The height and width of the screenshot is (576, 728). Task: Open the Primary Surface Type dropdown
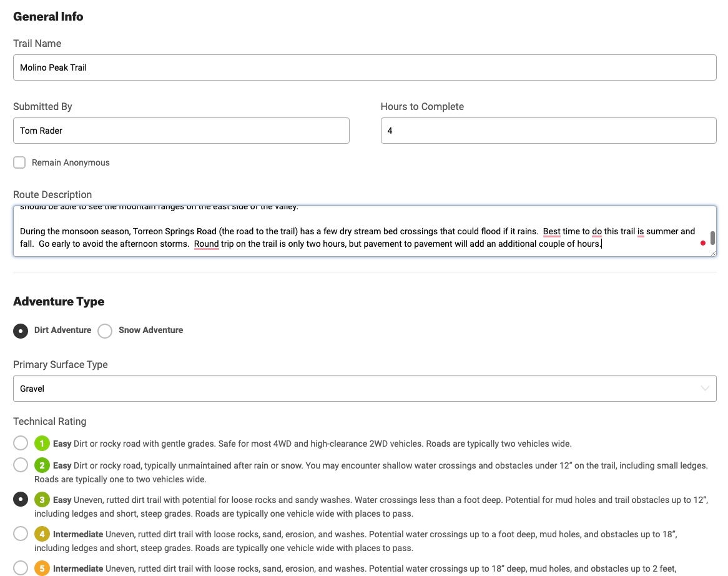[365, 389]
